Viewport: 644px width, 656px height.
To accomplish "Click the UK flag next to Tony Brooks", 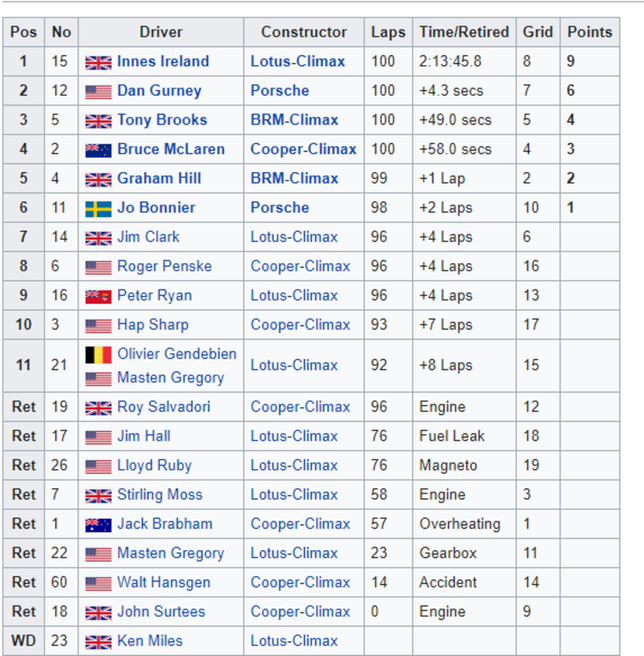I will point(98,121).
